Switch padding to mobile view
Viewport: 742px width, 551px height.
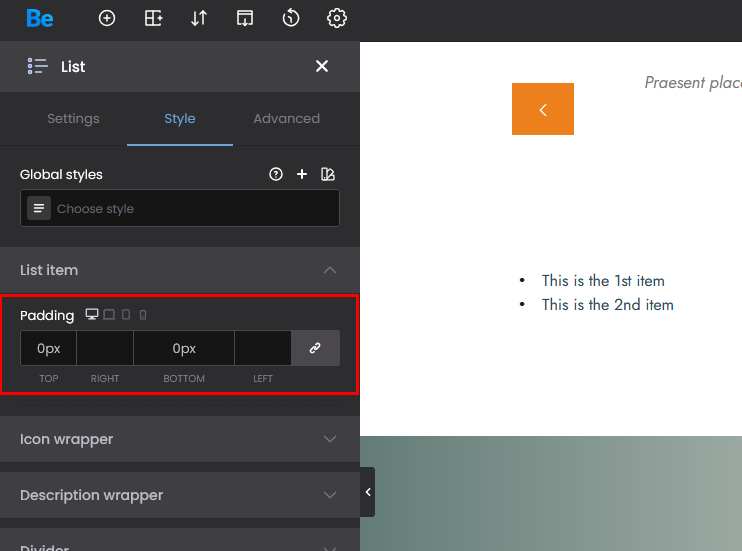[x=143, y=315]
